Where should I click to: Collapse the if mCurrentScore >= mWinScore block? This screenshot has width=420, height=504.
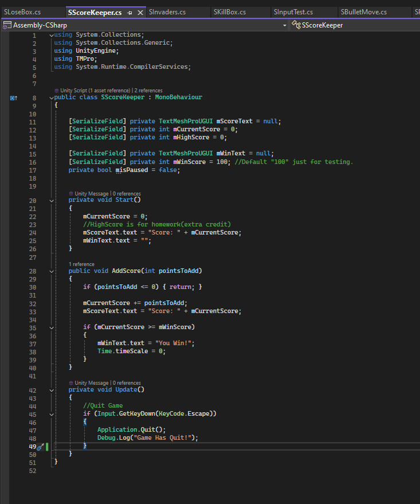[52, 328]
